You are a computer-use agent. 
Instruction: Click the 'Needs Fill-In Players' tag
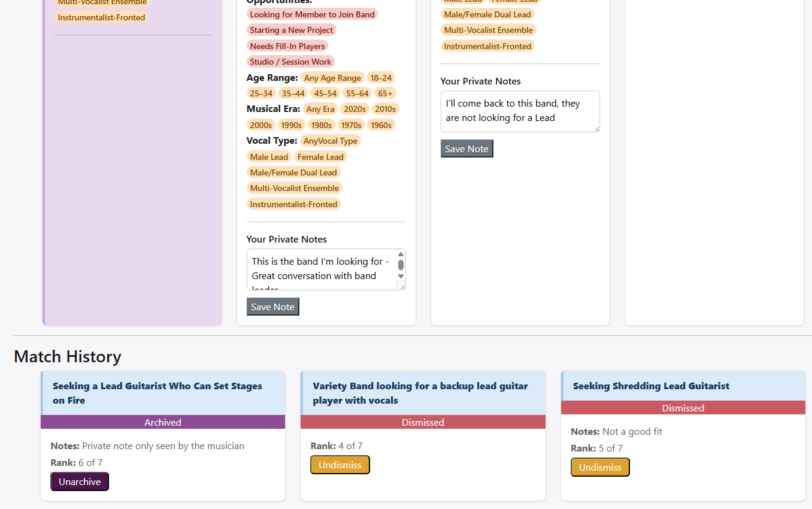287,46
